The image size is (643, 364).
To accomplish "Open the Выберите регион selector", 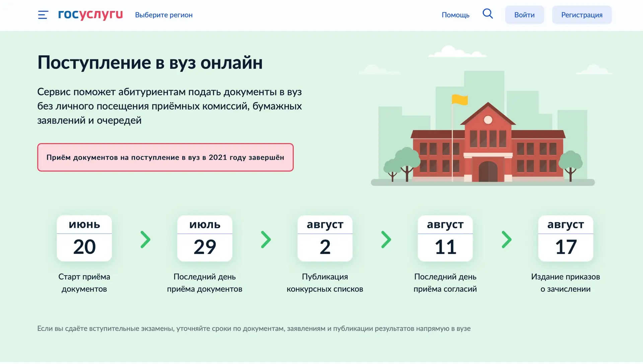I will click(164, 15).
